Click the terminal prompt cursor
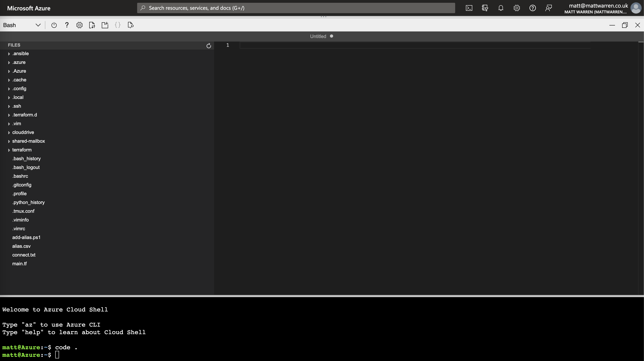Image resolution: width=644 pixels, height=361 pixels. tap(57, 355)
